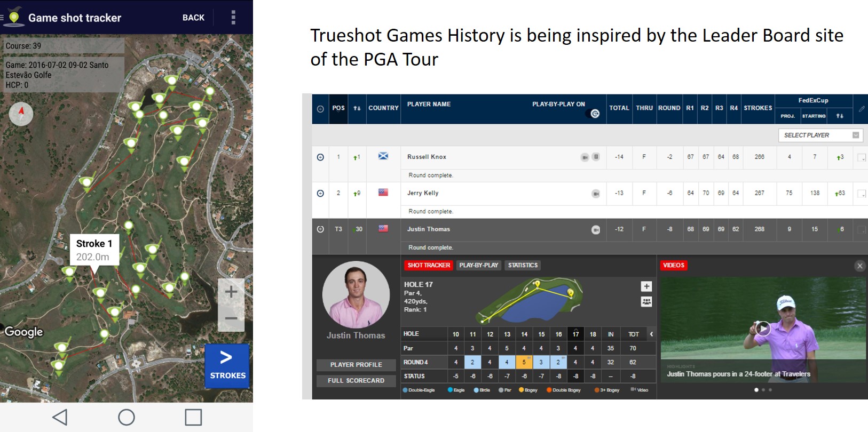Switch to the Play-By-Play tab
The width and height of the screenshot is (868, 432).
[x=478, y=265]
